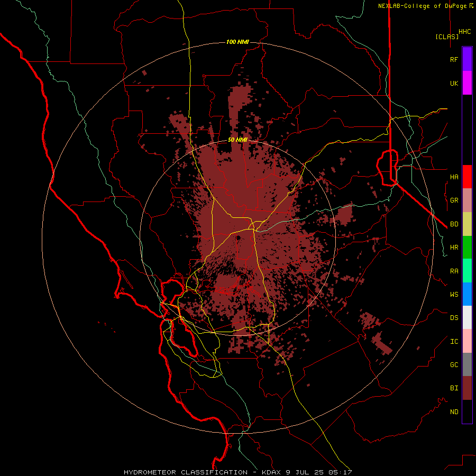The width and height of the screenshot is (476, 476).
Task: Click the HR legend label
Action: [454, 248]
